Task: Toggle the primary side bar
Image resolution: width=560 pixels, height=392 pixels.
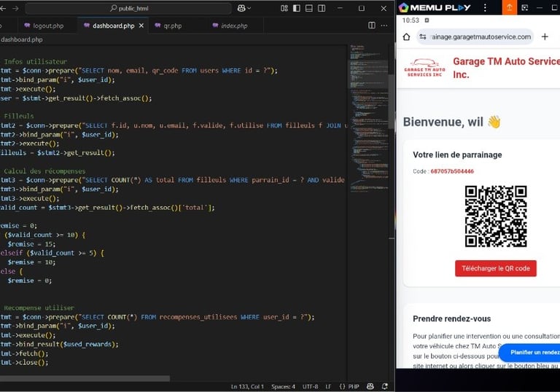Action: click(297, 8)
